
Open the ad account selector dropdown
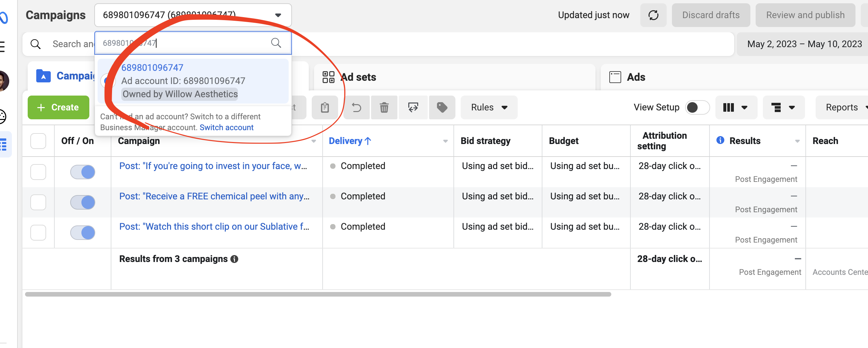(x=193, y=15)
